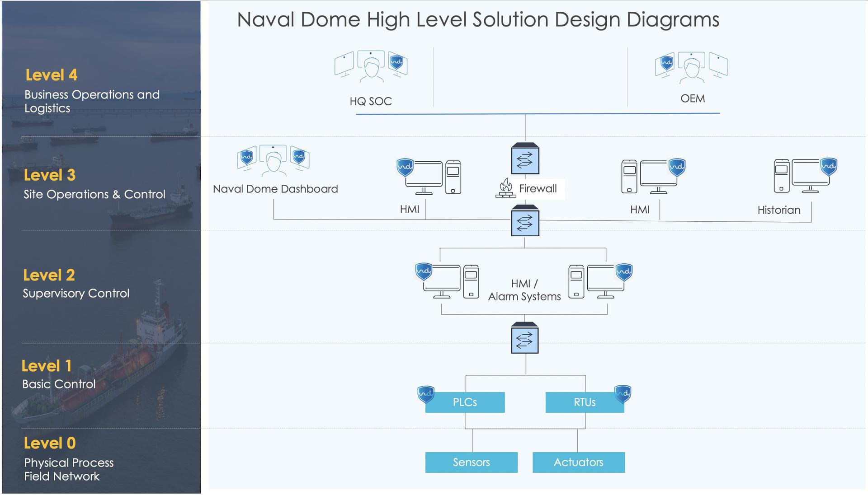Click the Level 2 heading
This screenshot has height=495, width=868.
49,275
